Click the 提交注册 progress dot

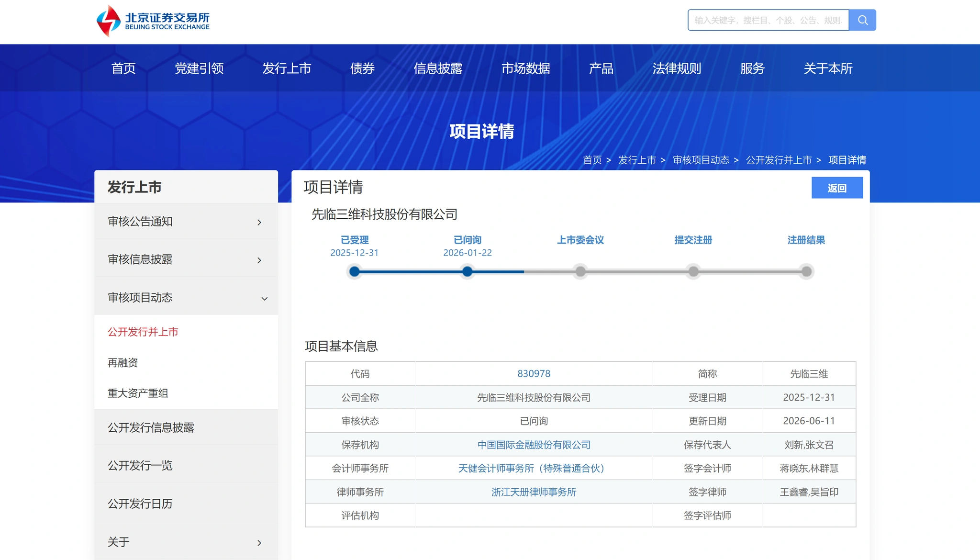pyautogui.click(x=693, y=272)
